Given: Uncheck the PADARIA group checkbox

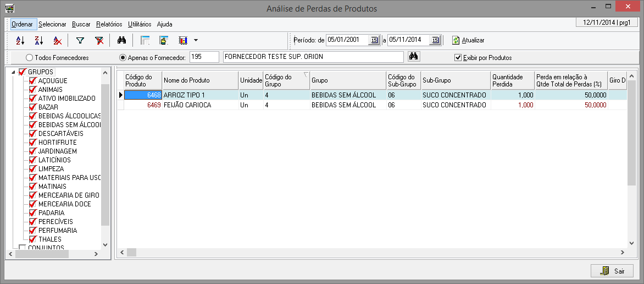Looking at the screenshot, I should tap(32, 213).
